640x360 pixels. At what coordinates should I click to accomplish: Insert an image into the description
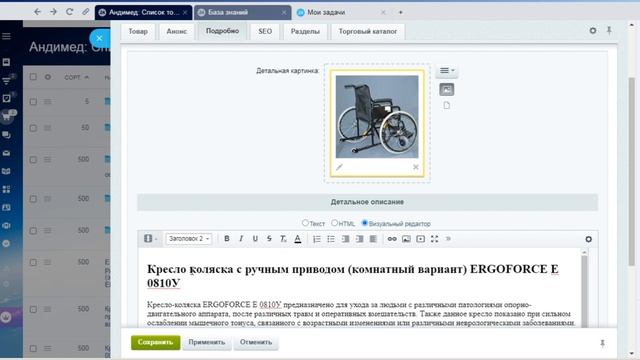(406, 239)
